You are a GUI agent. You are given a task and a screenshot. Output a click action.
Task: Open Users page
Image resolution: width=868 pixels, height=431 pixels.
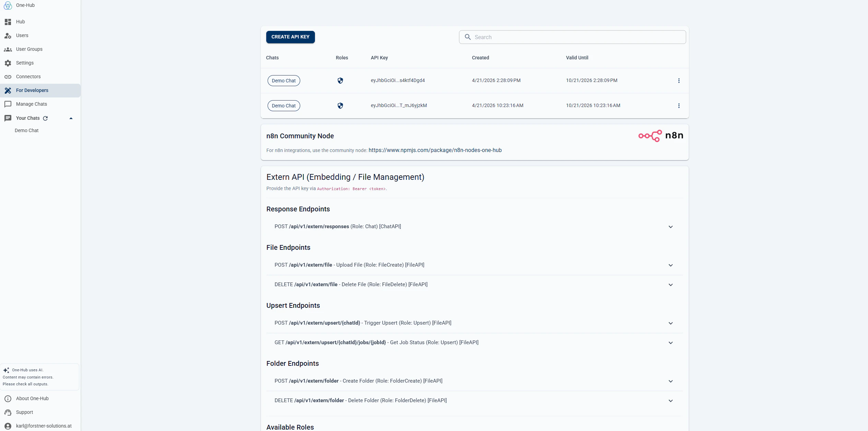tap(40, 36)
